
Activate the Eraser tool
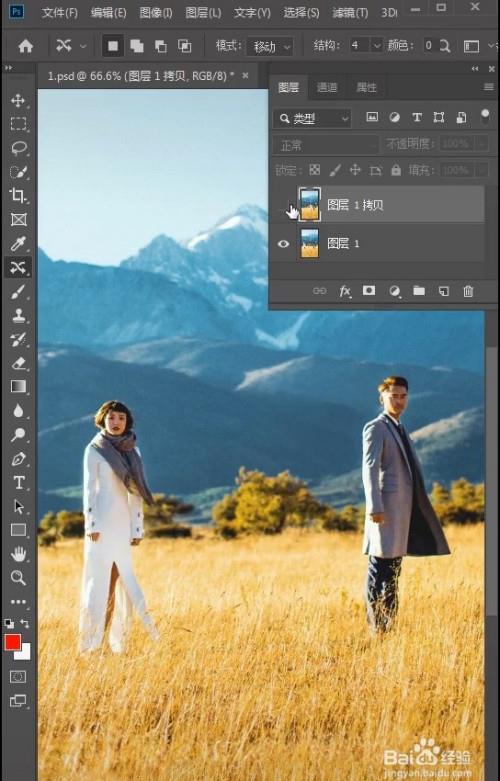[x=18, y=363]
